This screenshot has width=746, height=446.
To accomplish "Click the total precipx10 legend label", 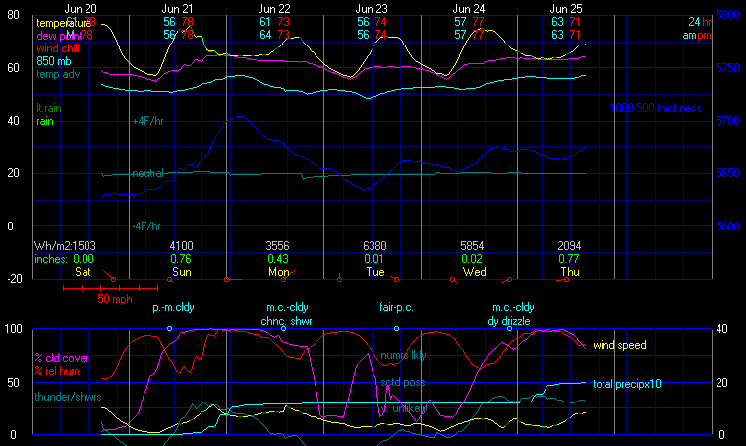I will click(627, 384).
